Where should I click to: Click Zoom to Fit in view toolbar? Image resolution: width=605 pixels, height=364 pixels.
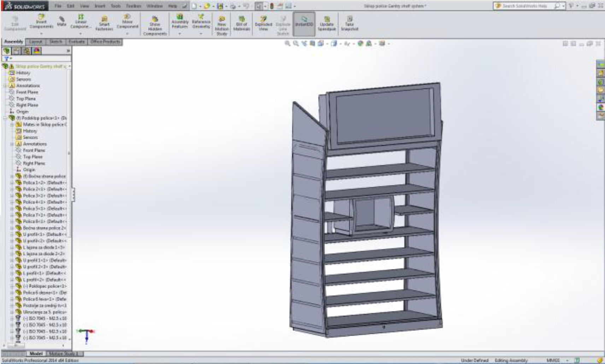288,43
